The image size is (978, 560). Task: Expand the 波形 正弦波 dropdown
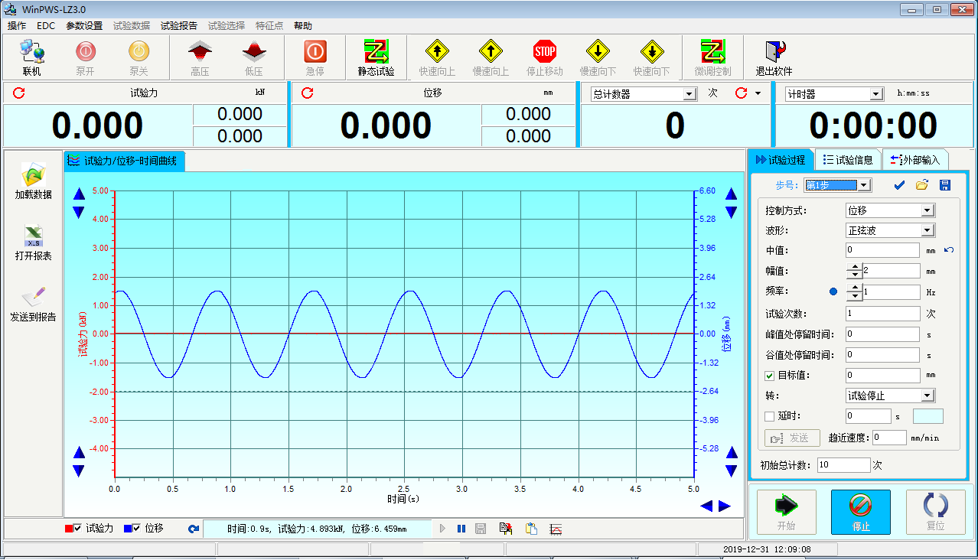tap(927, 230)
